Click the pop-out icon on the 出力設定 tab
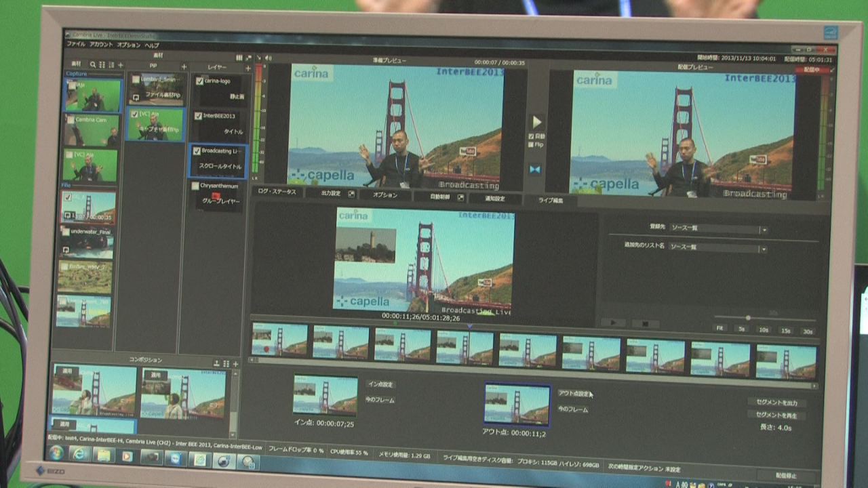Viewport: 868px width, 488px height. tap(351, 194)
